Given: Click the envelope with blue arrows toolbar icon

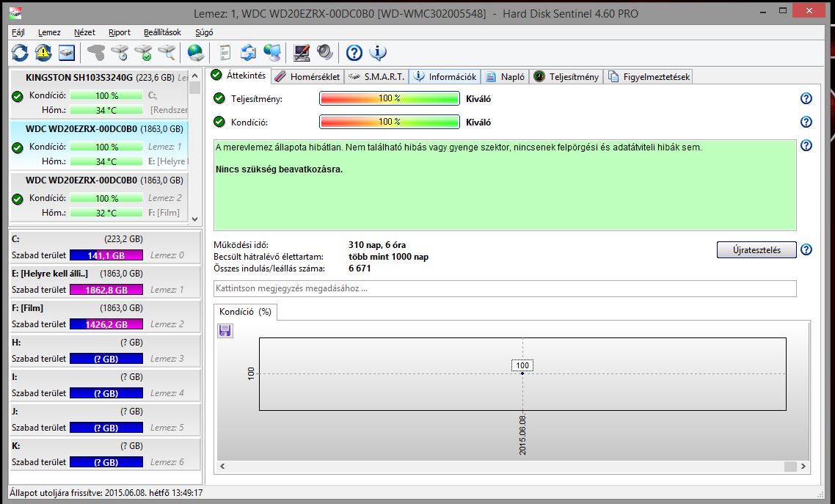Looking at the screenshot, I should tap(248, 53).
